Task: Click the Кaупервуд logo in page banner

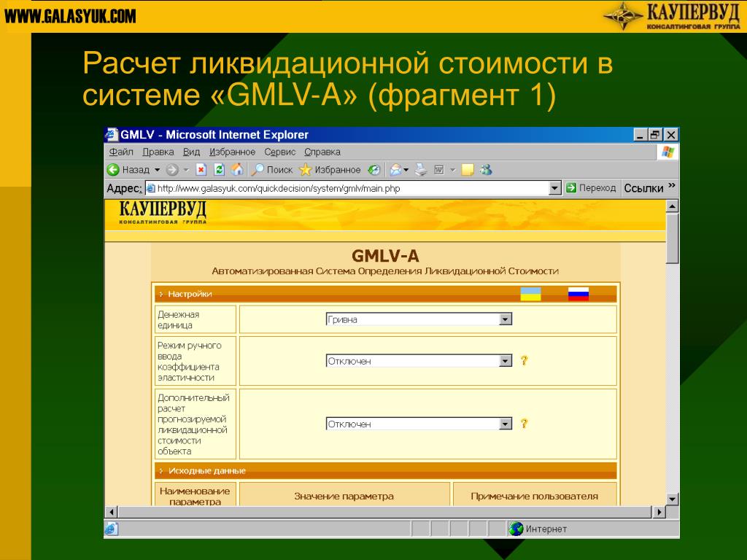Action: tap(163, 212)
